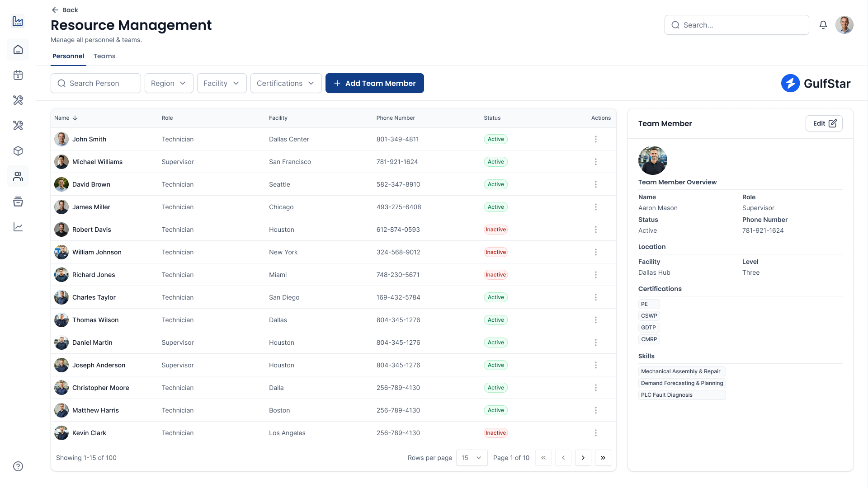868x488 pixels.
Task: Switch to the Teams tab
Action: [x=104, y=56]
